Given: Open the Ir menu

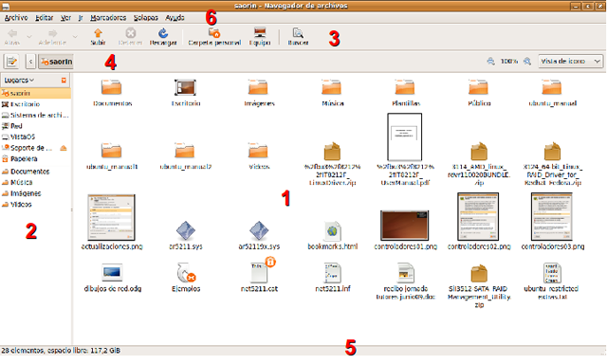Looking at the screenshot, I should (81, 18).
